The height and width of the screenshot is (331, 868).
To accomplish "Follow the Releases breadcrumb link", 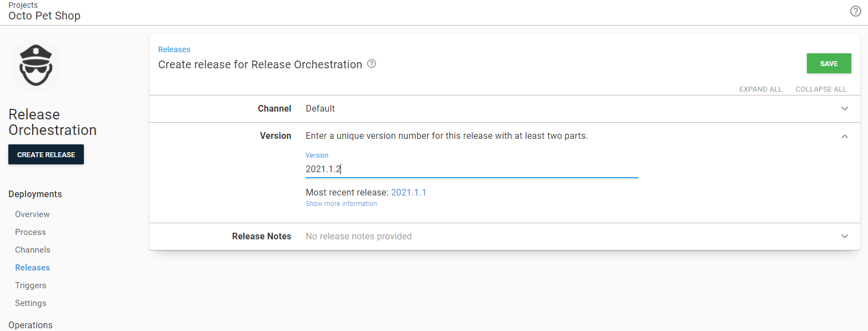I will point(174,49).
